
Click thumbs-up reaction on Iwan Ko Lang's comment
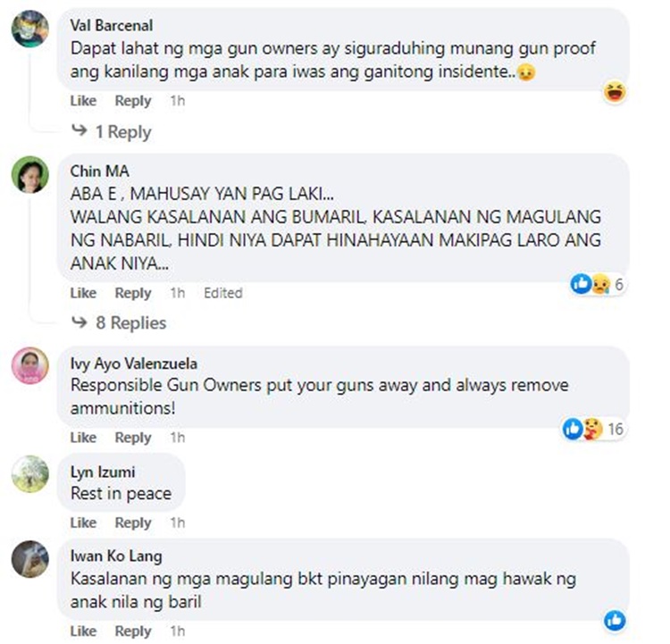tap(615, 621)
